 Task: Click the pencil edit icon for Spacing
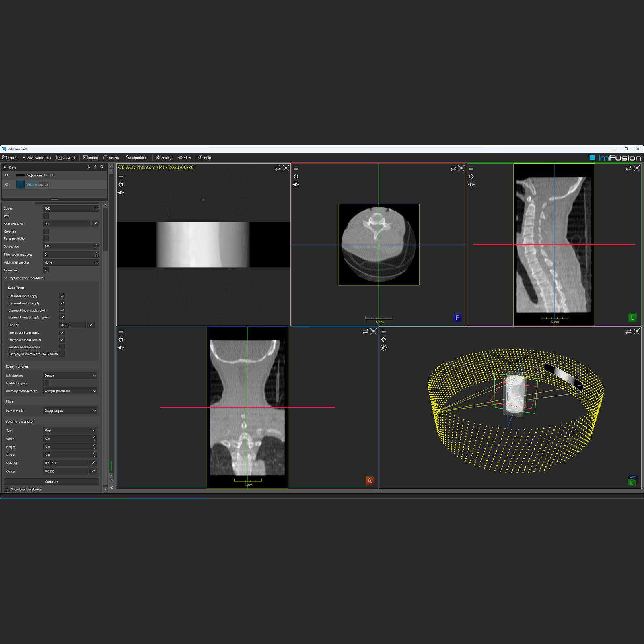tap(93, 463)
